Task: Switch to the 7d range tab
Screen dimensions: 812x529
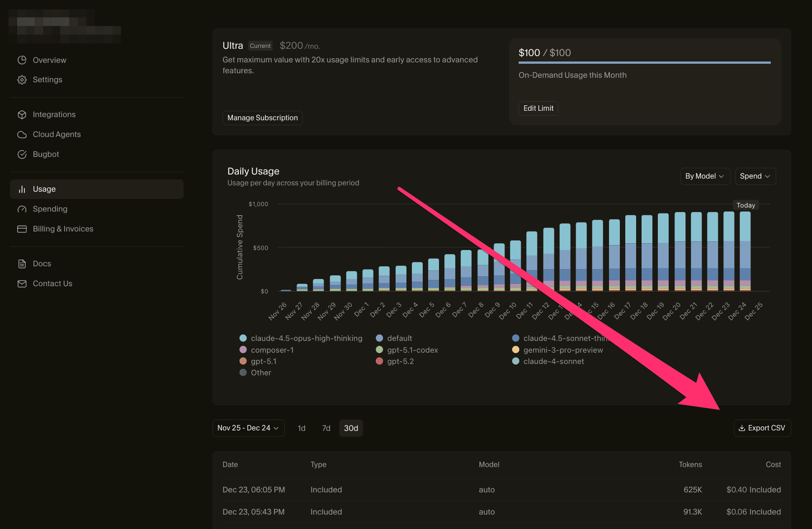Action: point(326,428)
